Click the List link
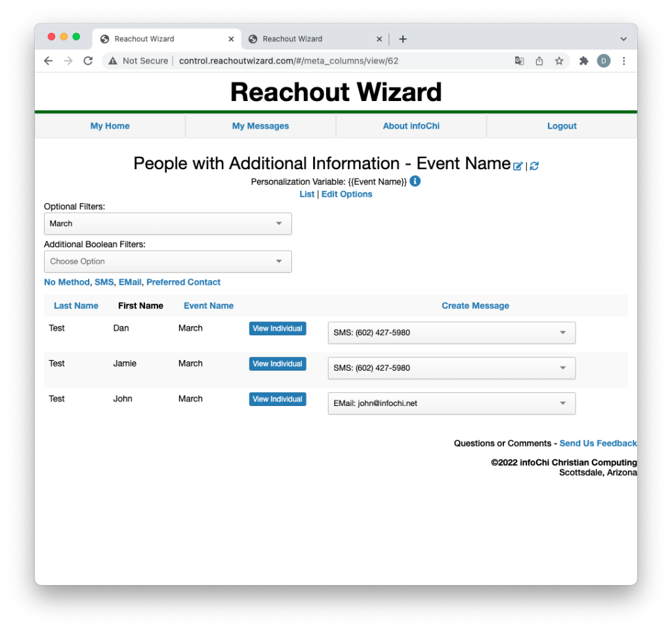This screenshot has height=631, width=672. pos(307,194)
